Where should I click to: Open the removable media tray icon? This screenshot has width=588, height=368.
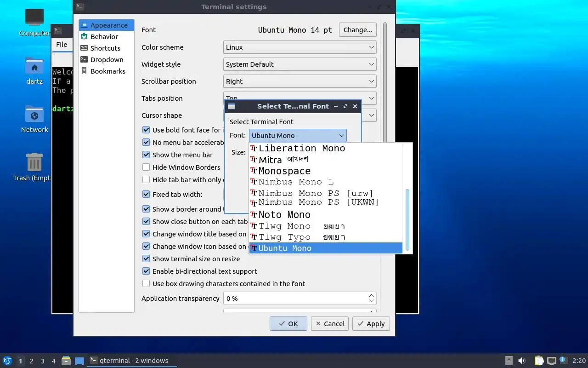[509, 361]
